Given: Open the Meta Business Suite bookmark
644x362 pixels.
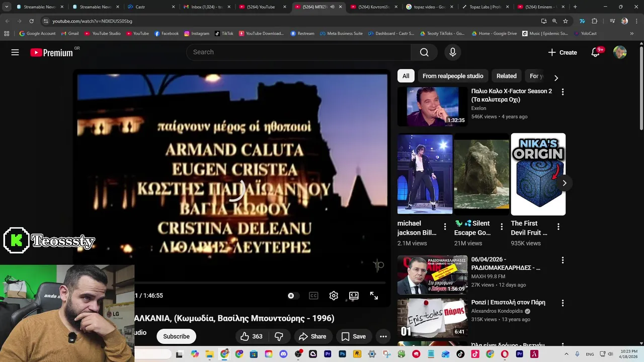Looking at the screenshot, I should coord(341,34).
